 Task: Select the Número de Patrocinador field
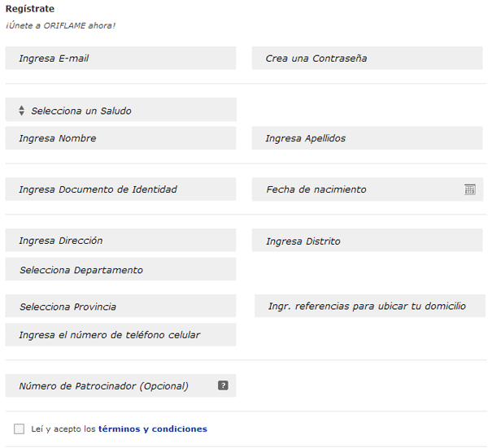coord(120,385)
